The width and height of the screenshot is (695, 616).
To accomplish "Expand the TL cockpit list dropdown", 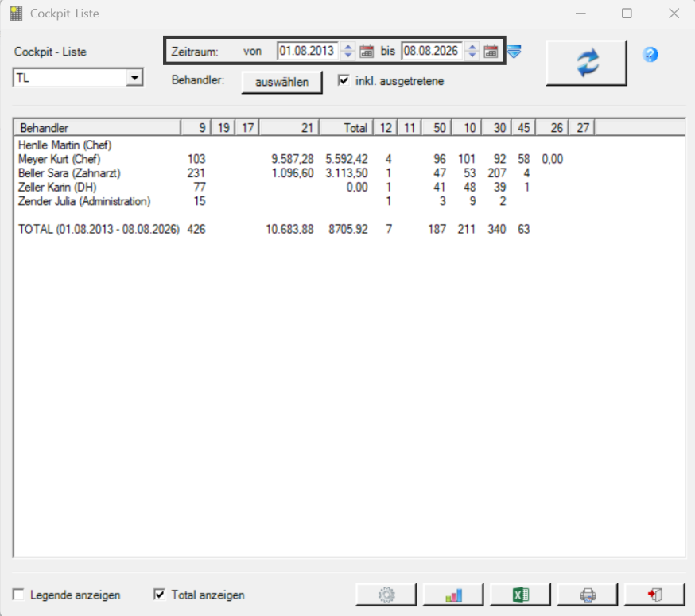I will 134,78.
